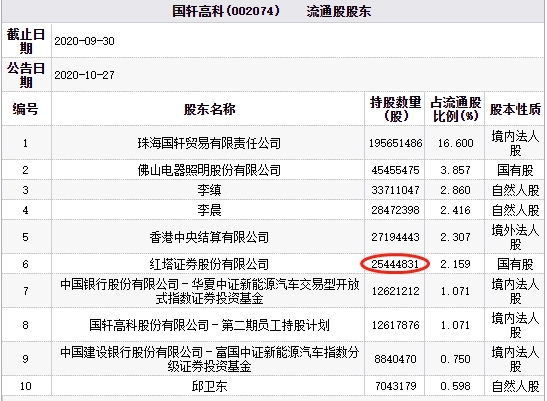Click the ratio value 0.598
547x401 pixels.
coord(456,386)
